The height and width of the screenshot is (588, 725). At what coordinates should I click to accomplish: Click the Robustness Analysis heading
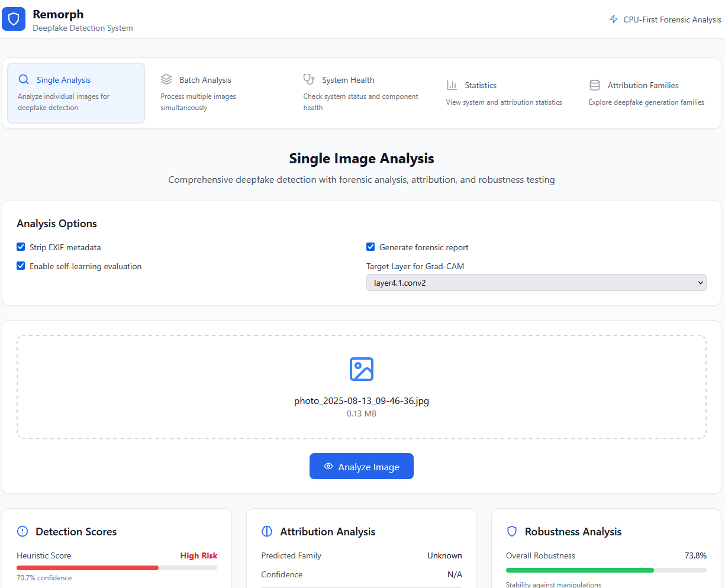click(x=573, y=532)
